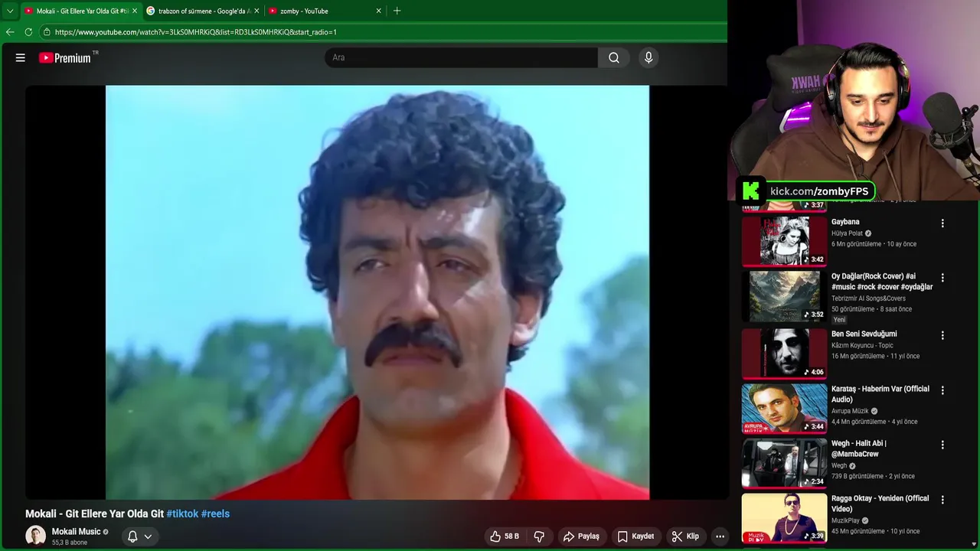Screen dimensions: 980x551
Task: Dislike the video with thumbs down
Action: [x=539, y=536]
